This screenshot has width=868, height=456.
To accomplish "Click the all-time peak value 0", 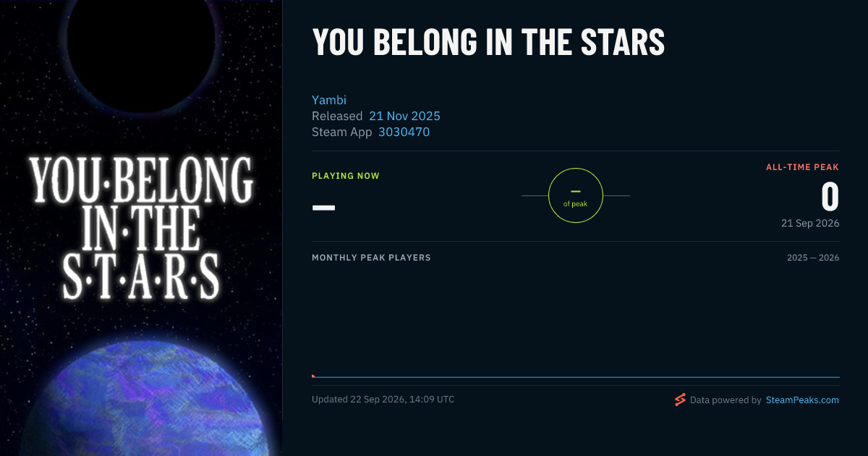I will click(x=830, y=197).
